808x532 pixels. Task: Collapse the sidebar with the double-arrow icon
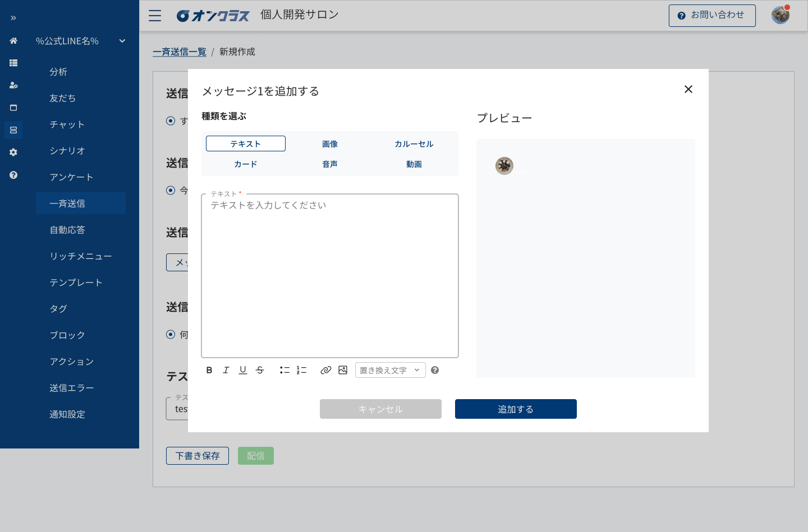click(x=13, y=17)
